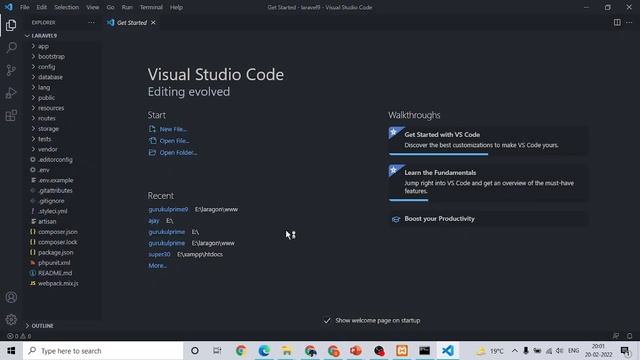Open Get Started with VS Code walkthrough
The height and width of the screenshot is (360, 640).
tap(488, 140)
